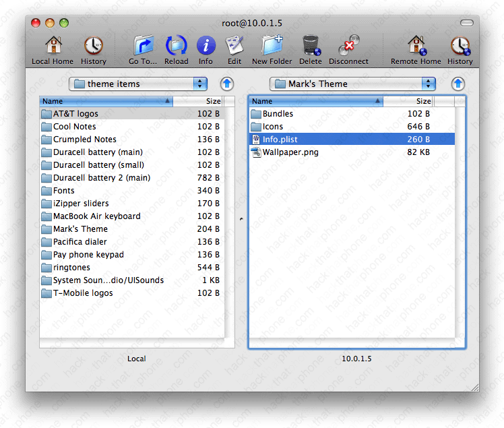
Task: Disconnect from the remote server
Action: (x=348, y=47)
